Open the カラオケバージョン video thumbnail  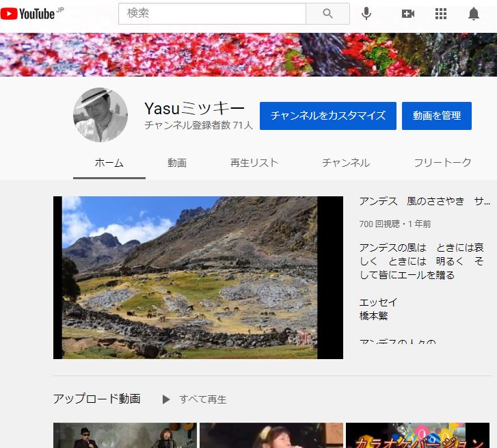[418, 436]
